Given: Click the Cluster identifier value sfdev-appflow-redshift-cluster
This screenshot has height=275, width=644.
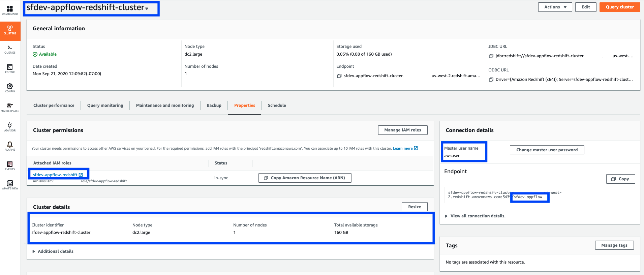Looking at the screenshot, I should (61, 233).
